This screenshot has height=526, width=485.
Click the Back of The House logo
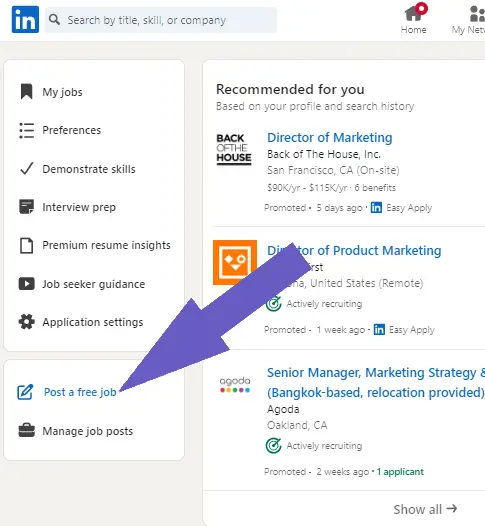coord(234,149)
